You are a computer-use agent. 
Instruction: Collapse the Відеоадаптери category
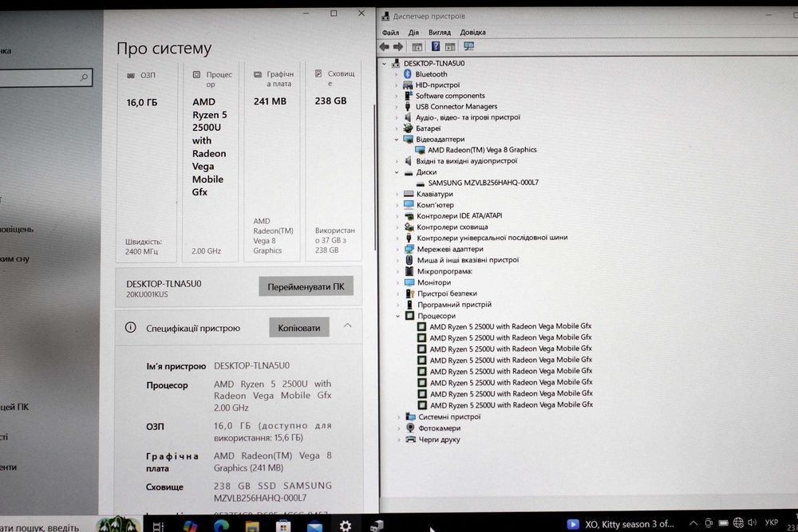tap(397, 140)
